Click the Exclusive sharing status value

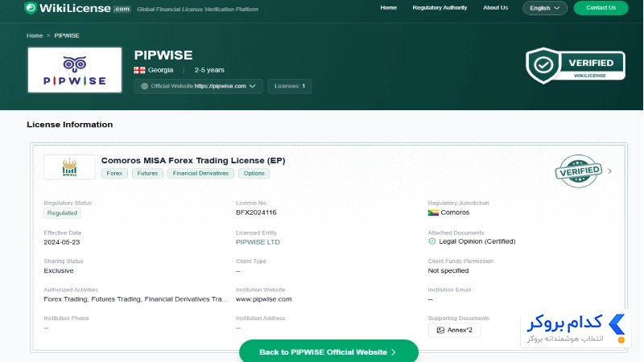coord(59,271)
